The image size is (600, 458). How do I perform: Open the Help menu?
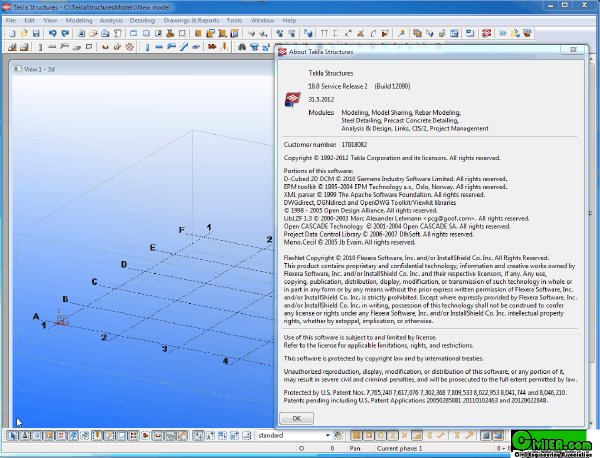(x=289, y=20)
